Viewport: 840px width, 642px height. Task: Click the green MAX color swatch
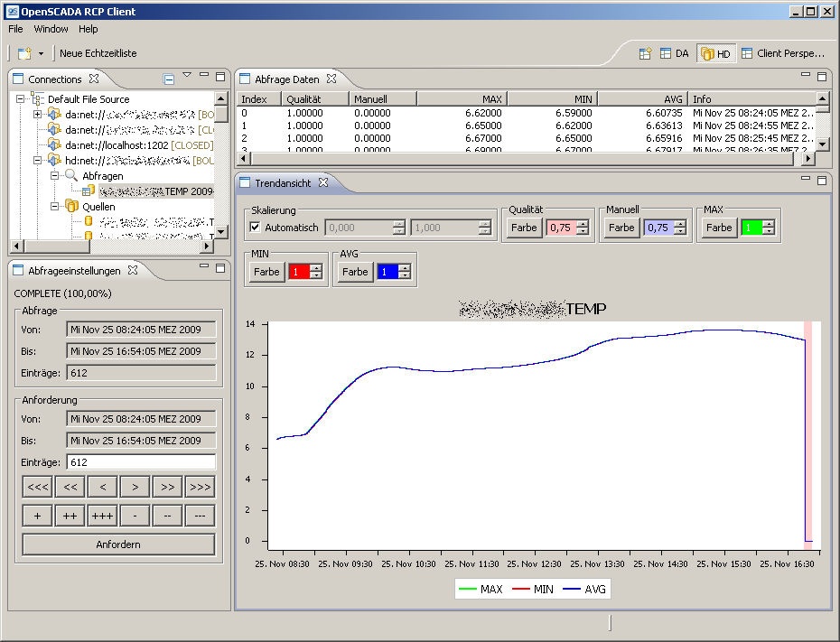750,228
